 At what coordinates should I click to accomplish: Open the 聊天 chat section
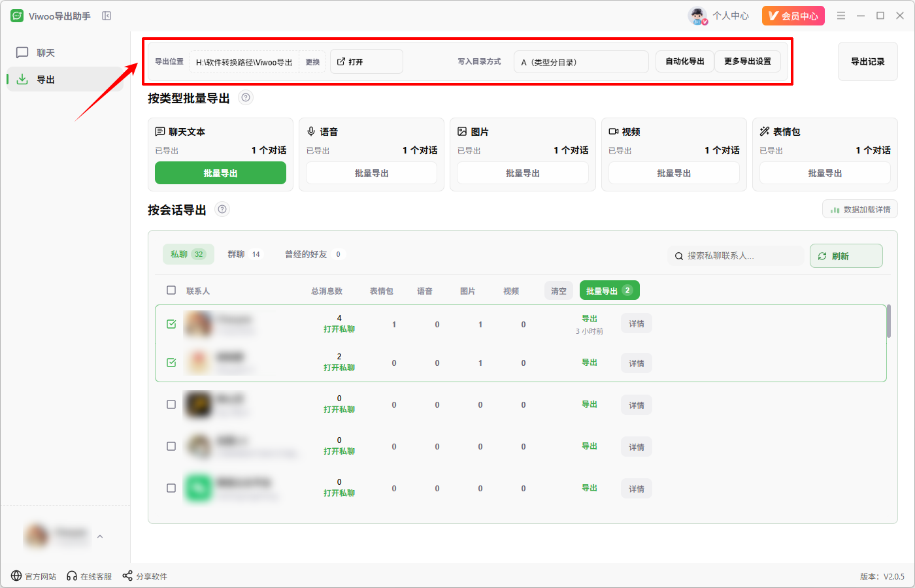click(x=65, y=52)
